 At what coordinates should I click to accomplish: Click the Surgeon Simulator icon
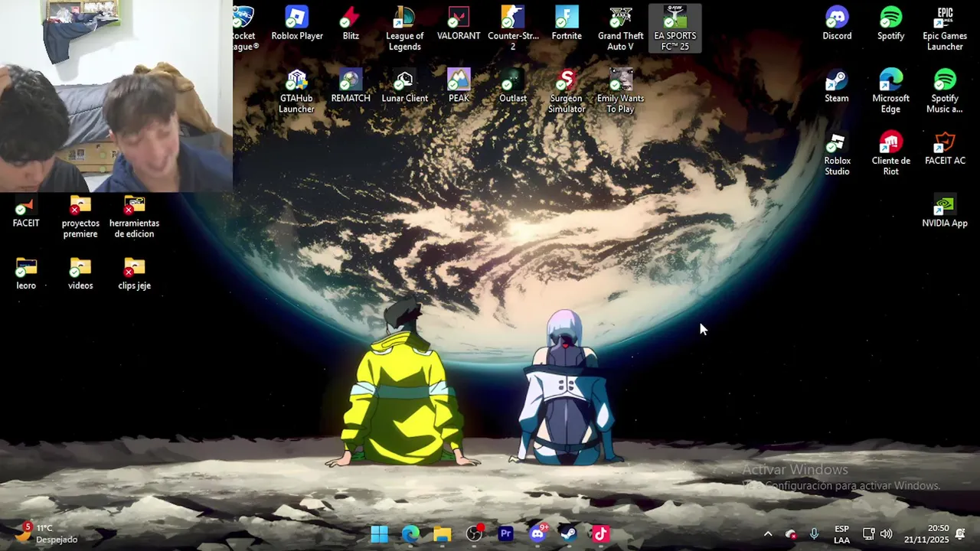(567, 92)
